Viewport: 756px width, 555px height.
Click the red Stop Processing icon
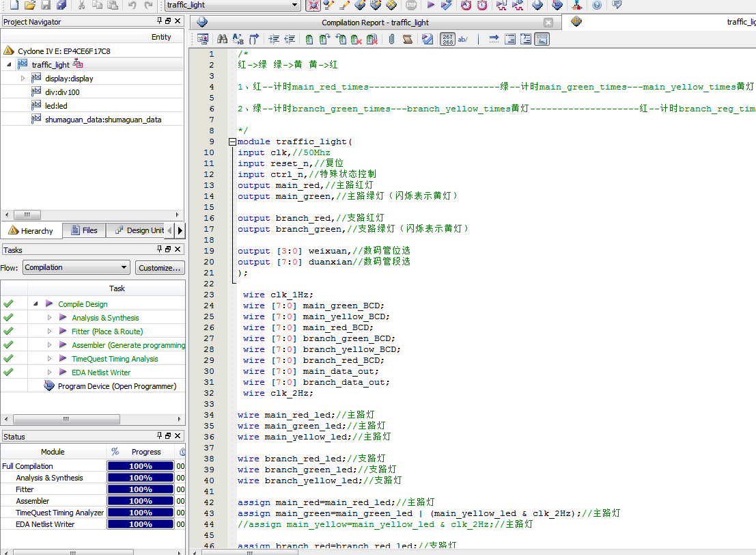pyautogui.click(x=411, y=5)
